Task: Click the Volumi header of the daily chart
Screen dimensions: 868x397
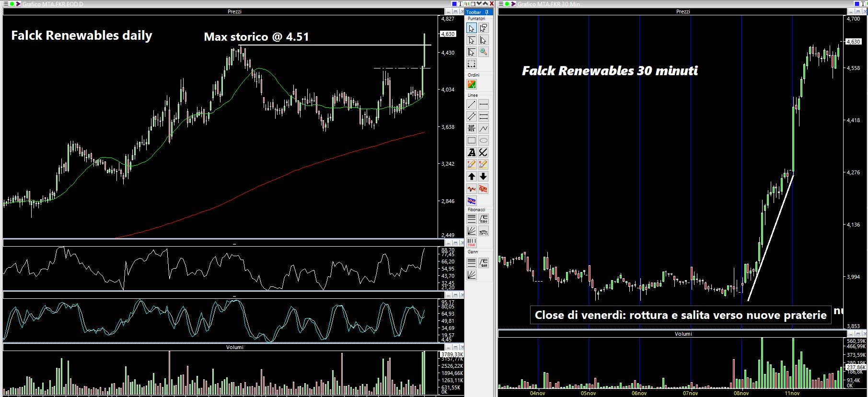Action: click(x=234, y=347)
